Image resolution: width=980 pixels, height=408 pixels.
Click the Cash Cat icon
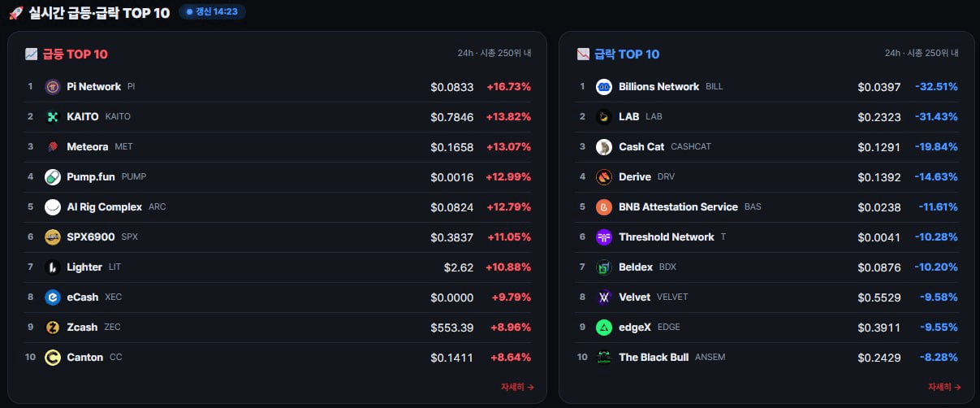(x=604, y=147)
